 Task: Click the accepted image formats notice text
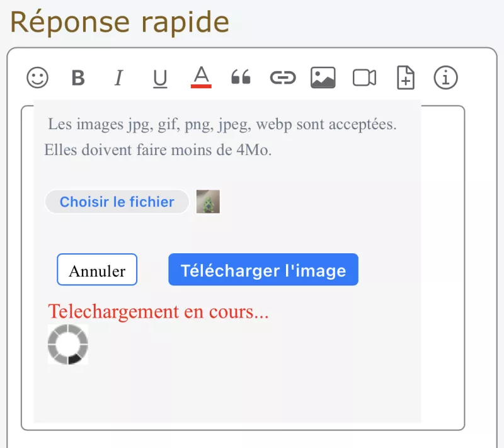tap(222, 124)
